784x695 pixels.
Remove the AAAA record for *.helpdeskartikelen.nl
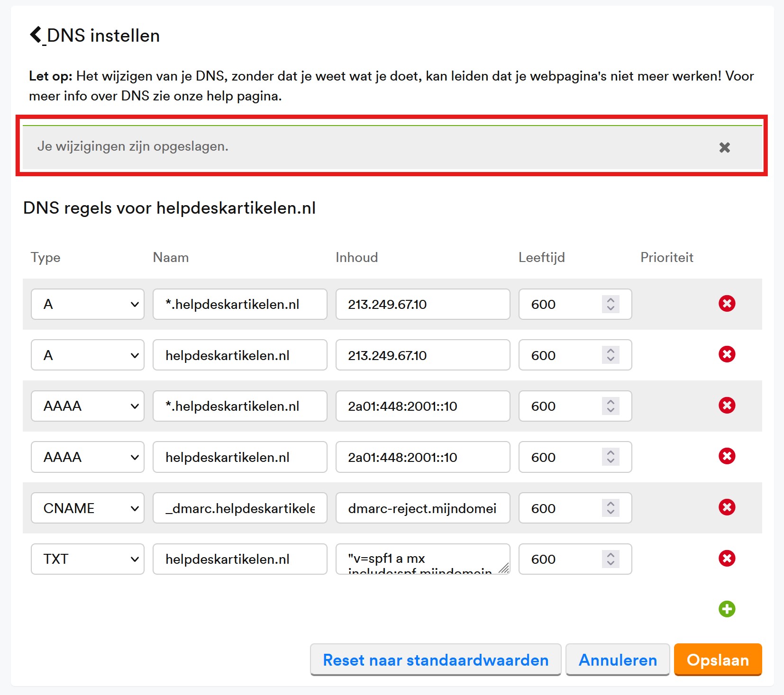click(727, 405)
